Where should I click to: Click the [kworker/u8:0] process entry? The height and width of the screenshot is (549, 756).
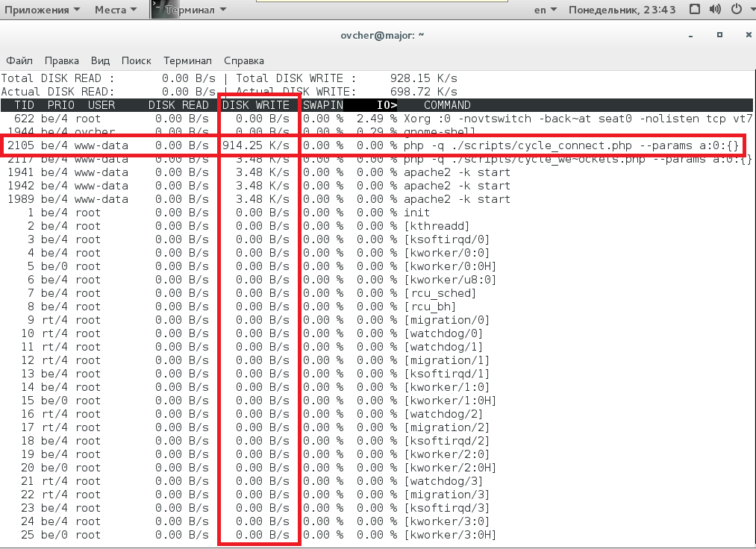(x=450, y=280)
